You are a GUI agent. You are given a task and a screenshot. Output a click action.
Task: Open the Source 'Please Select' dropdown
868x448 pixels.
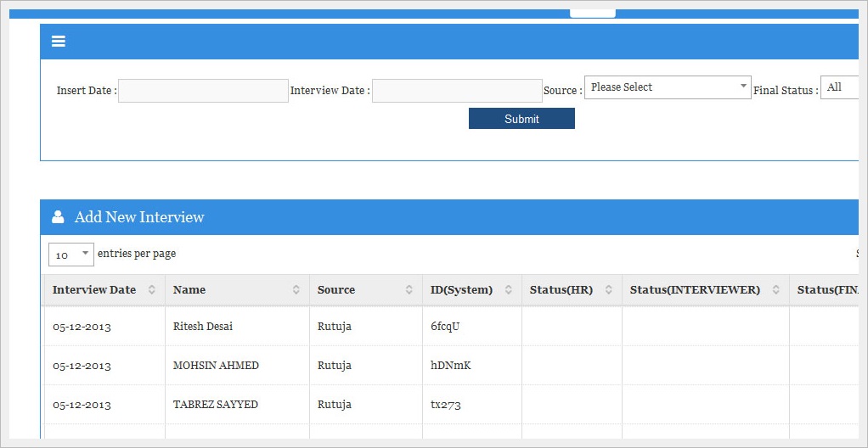[667, 87]
